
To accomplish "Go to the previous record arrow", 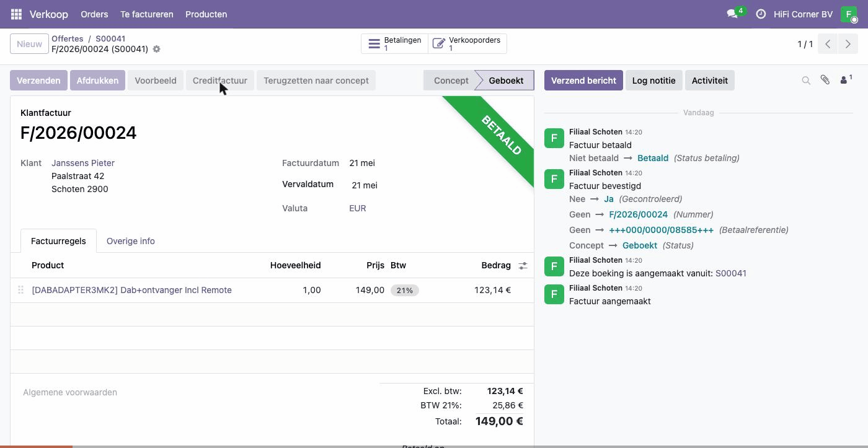I will pyautogui.click(x=828, y=44).
